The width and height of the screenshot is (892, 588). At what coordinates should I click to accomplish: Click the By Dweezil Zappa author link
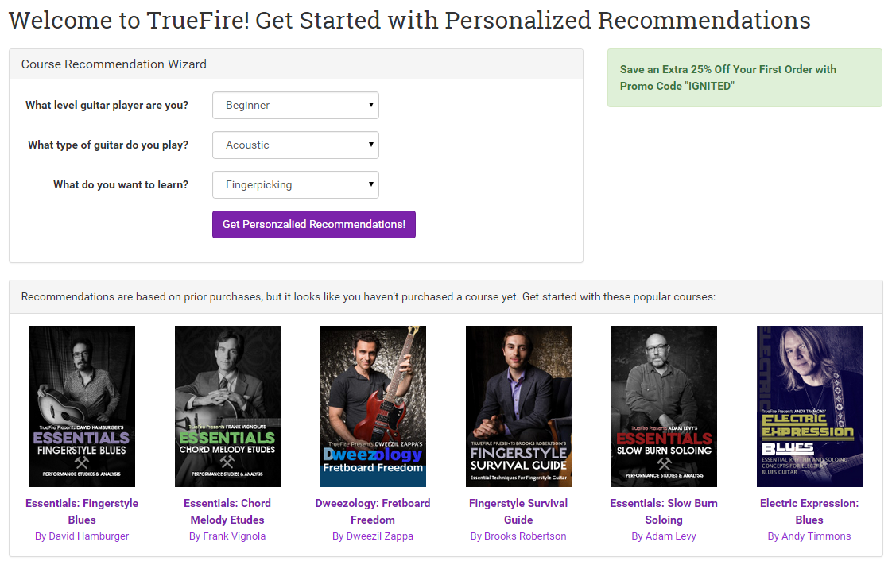(373, 536)
